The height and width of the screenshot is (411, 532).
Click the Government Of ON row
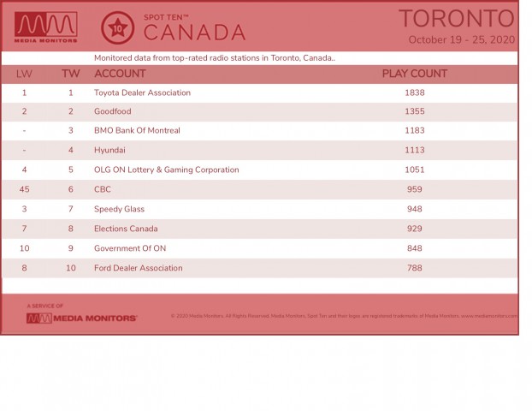pos(259,248)
